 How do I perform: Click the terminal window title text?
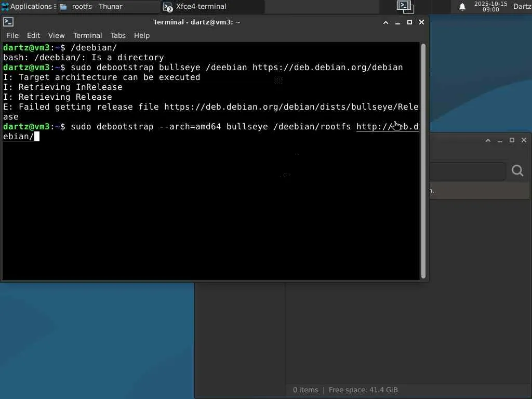pos(196,22)
